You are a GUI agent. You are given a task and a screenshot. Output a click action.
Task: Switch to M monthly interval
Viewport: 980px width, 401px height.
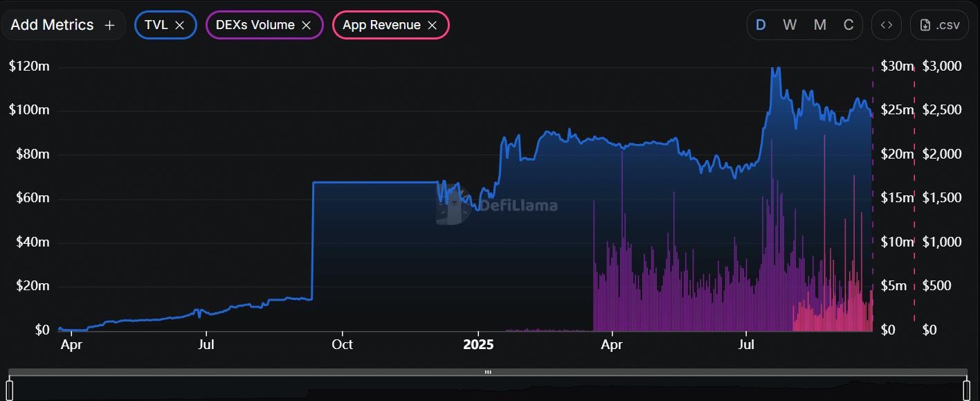819,25
